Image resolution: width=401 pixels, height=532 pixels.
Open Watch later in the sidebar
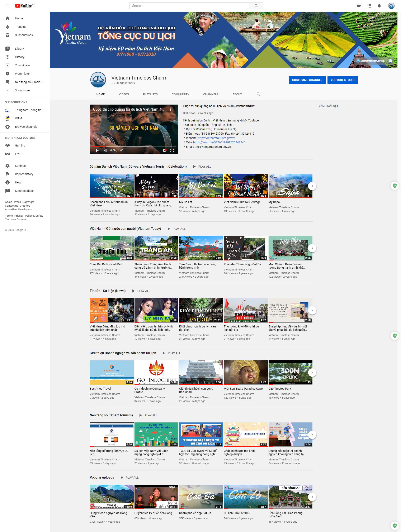[x=25, y=74]
